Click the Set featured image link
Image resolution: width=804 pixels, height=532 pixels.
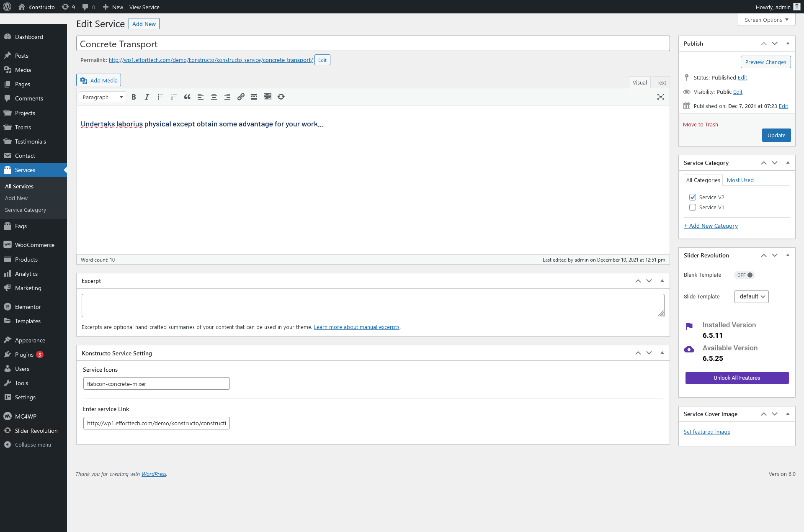click(x=707, y=432)
